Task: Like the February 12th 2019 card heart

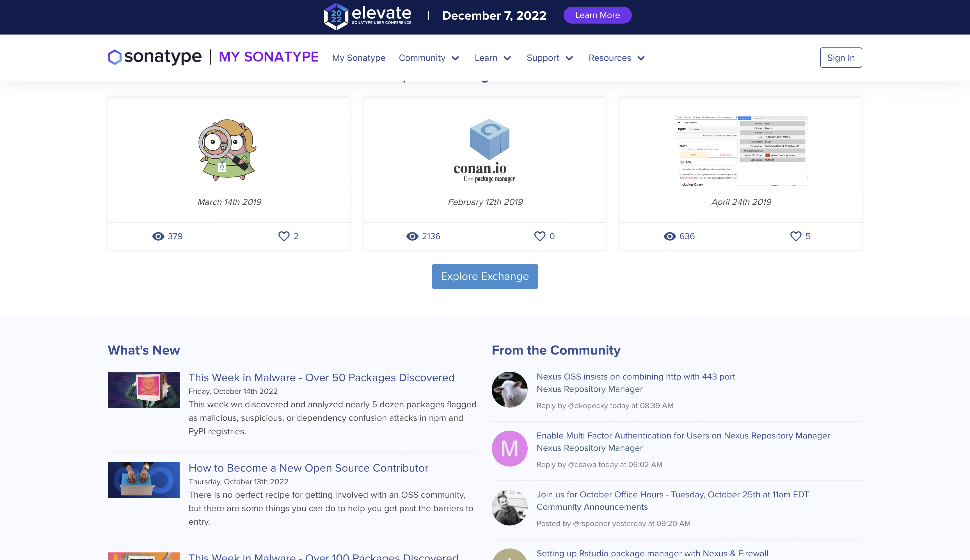Action: coord(540,236)
